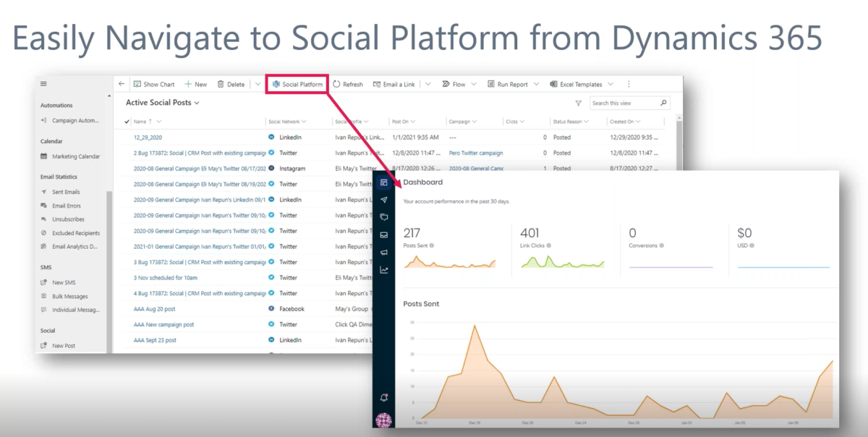Click LinkedIn icon in 12_29_2020 row
This screenshot has height=437, width=868.
tap(271, 137)
